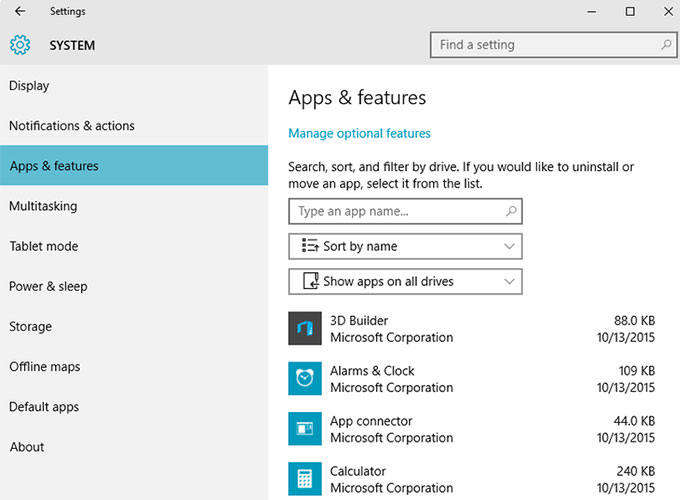Screen dimensions: 680x500
Task: Click the Type an app name field
Action: 405,211
